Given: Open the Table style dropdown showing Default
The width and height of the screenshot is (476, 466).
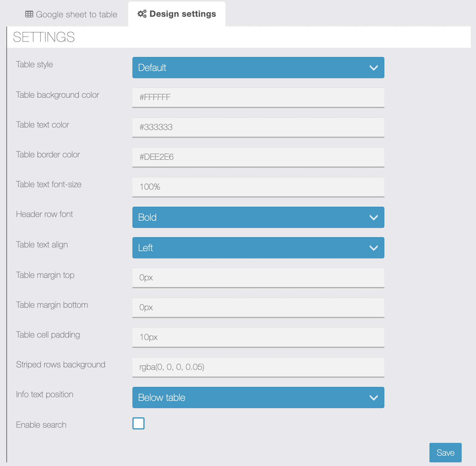Looking at the screenshot, I should (258, 68).
